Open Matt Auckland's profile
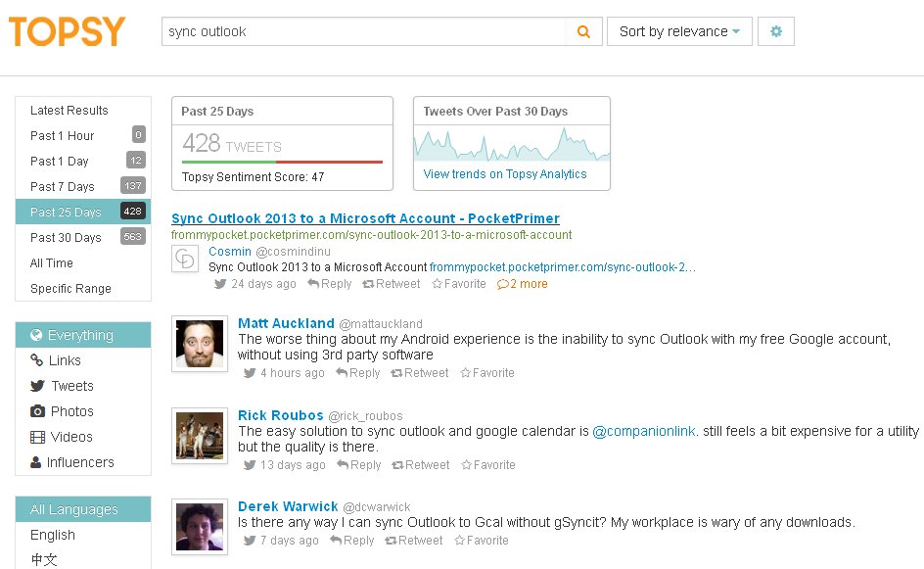The height and width of the screenshot is (569, 924). (x=286, y=323)
